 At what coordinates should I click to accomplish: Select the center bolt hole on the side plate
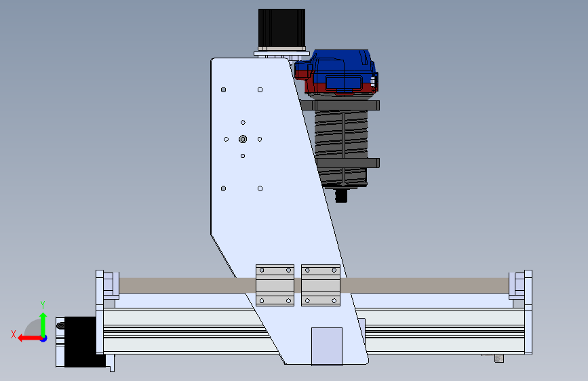pyautogui.click(x=243, y=139)
